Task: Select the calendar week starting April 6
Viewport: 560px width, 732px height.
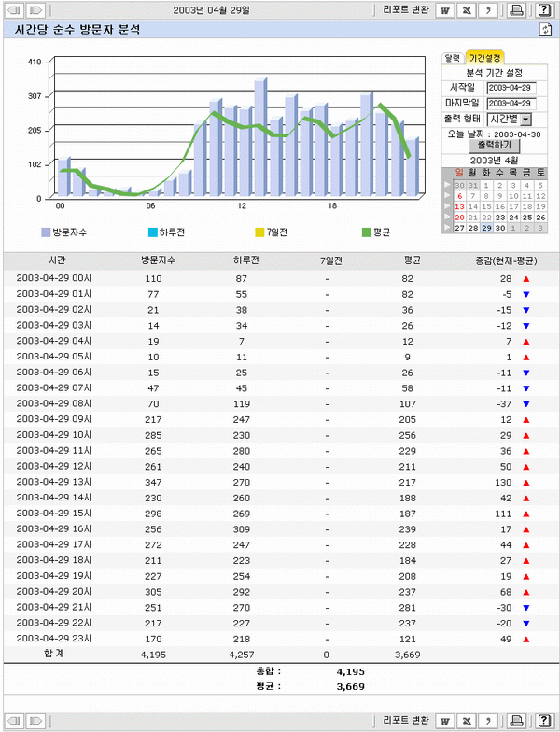Action: [x=447, y=196]
